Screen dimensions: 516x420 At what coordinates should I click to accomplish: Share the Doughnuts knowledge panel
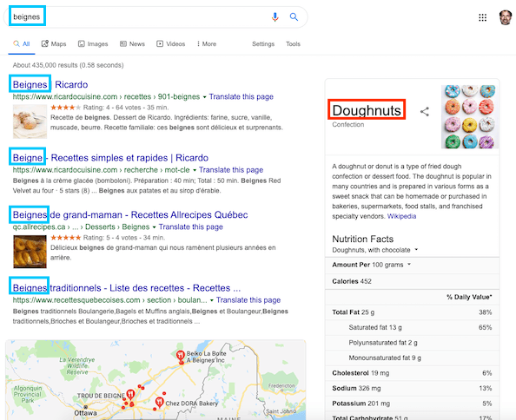425,112
